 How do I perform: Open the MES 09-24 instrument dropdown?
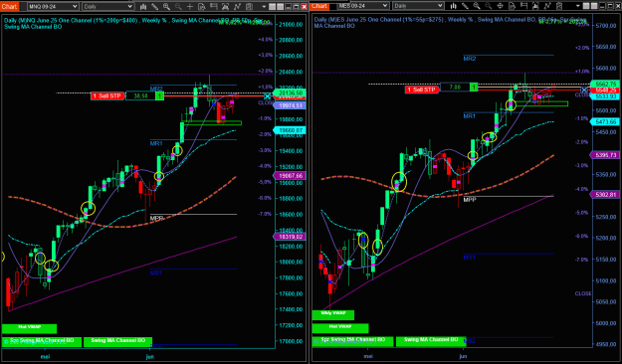363,6
